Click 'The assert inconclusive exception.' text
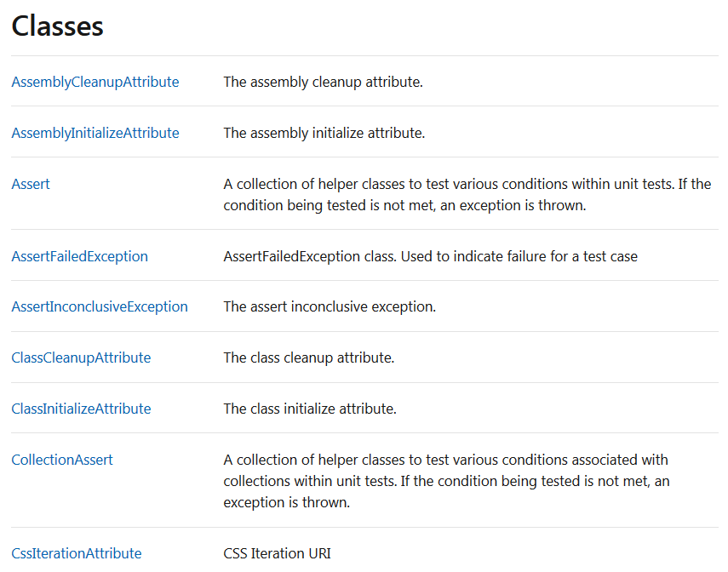 pos(330,306)
